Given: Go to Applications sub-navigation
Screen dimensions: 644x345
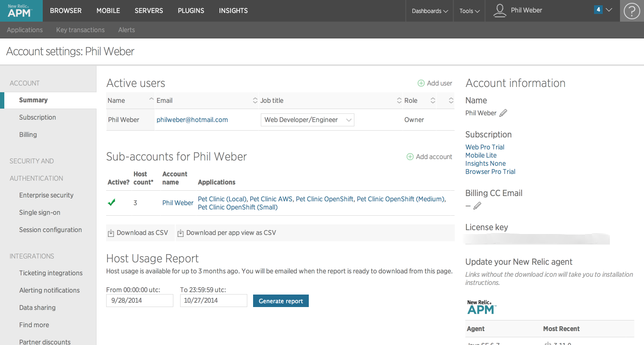Looking at the screenshot, I should (x=25, y=30).
